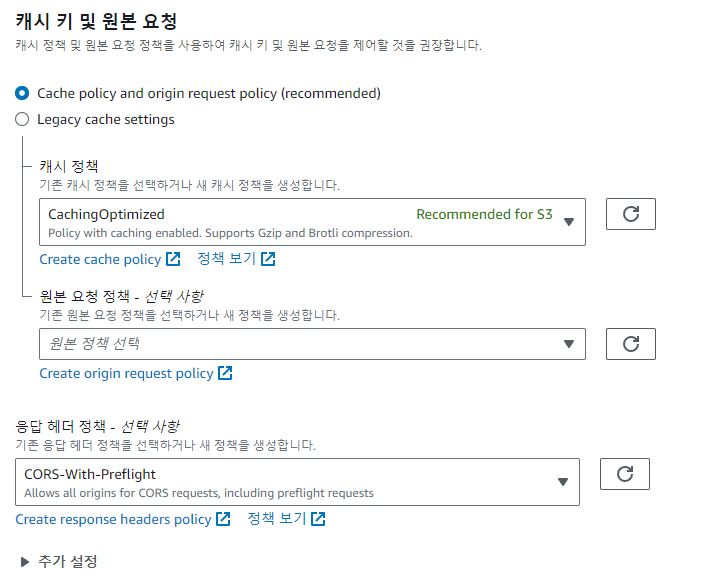The width and height of the screenshot is (707, 587).
Task: Select Cache policy and origin request policy option
Action: [22, 93]
